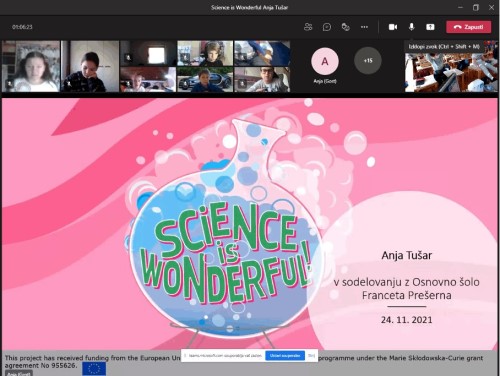
Task: Click Anja guest avatar circle
Action: pyautogui.click(x=325, y=61)
